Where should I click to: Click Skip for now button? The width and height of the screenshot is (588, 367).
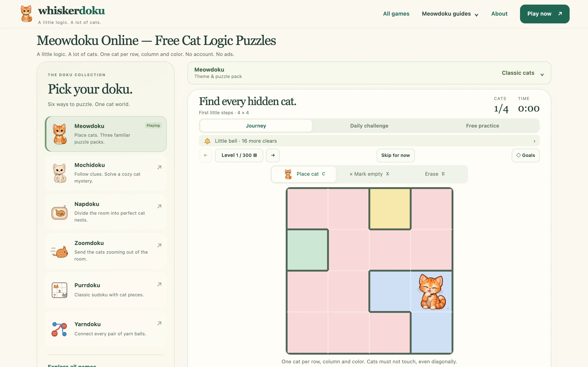point(395,155)
